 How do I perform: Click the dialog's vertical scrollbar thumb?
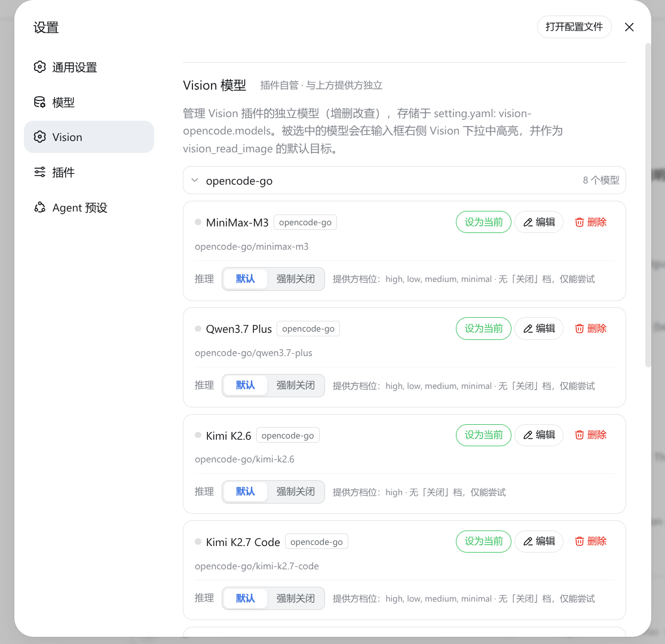pyautogui.click(x=648, y=205)
